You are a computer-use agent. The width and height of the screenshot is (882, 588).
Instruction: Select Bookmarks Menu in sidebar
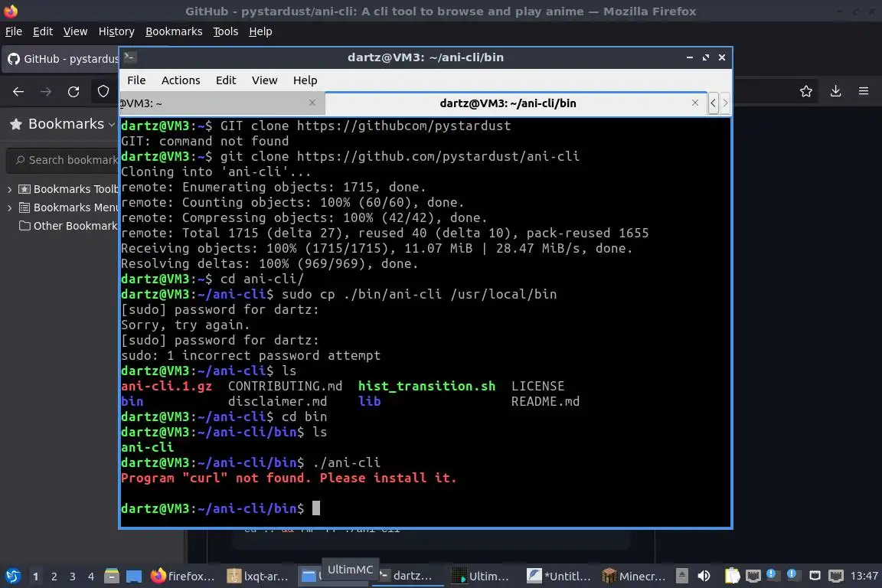click(x=69, y=207)
